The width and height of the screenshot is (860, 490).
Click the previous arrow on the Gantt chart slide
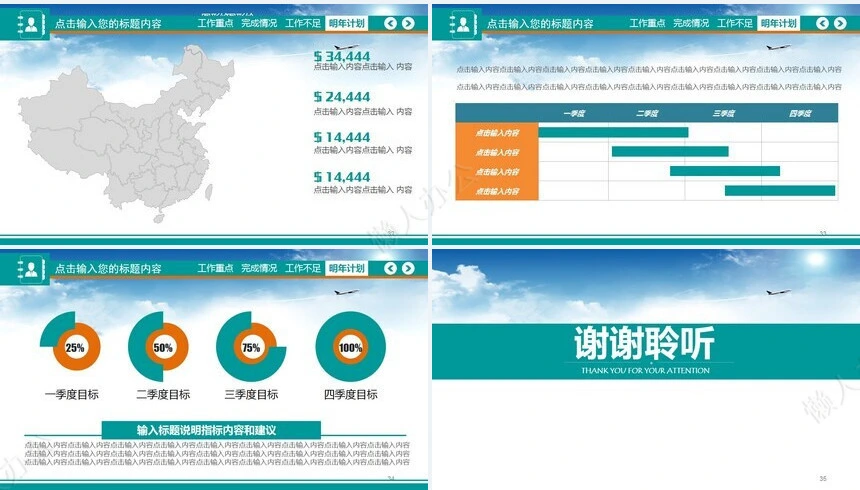pos(822,23)
